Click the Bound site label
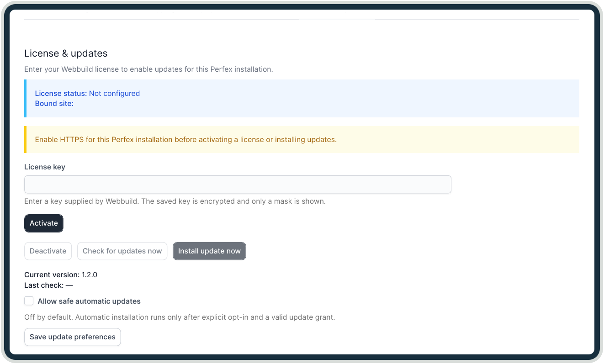 coord(54,104)
